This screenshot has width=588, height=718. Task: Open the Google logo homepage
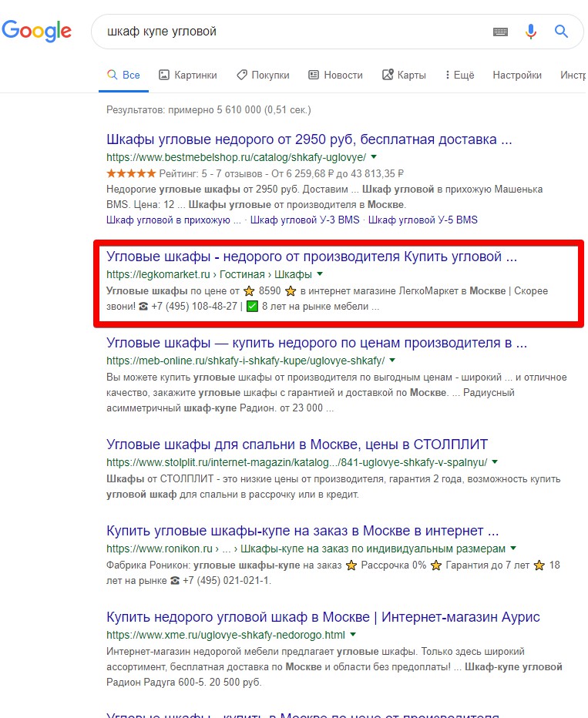point(37,31)
